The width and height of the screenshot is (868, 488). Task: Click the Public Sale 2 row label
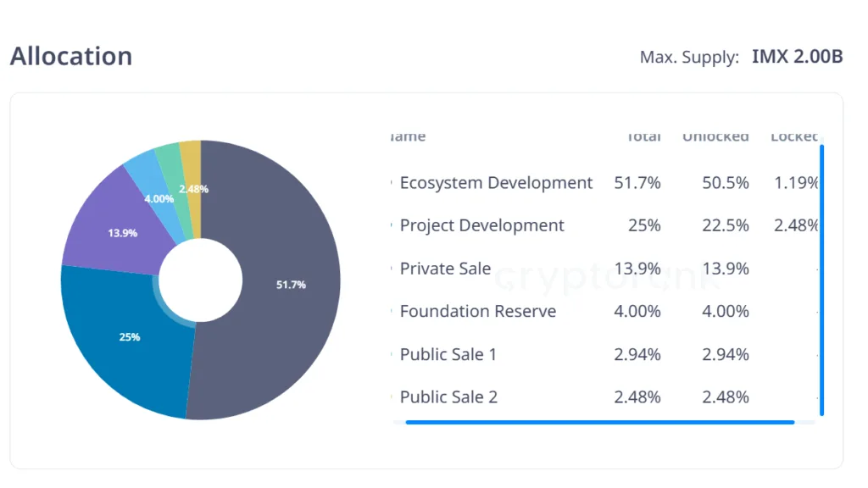pyautogui.click(x=448, y=396)
